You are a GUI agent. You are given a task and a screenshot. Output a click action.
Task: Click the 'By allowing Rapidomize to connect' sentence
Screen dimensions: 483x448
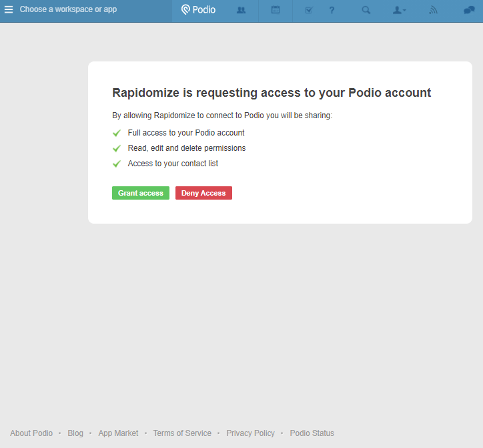pyautogui.click(x=222, y=116)
